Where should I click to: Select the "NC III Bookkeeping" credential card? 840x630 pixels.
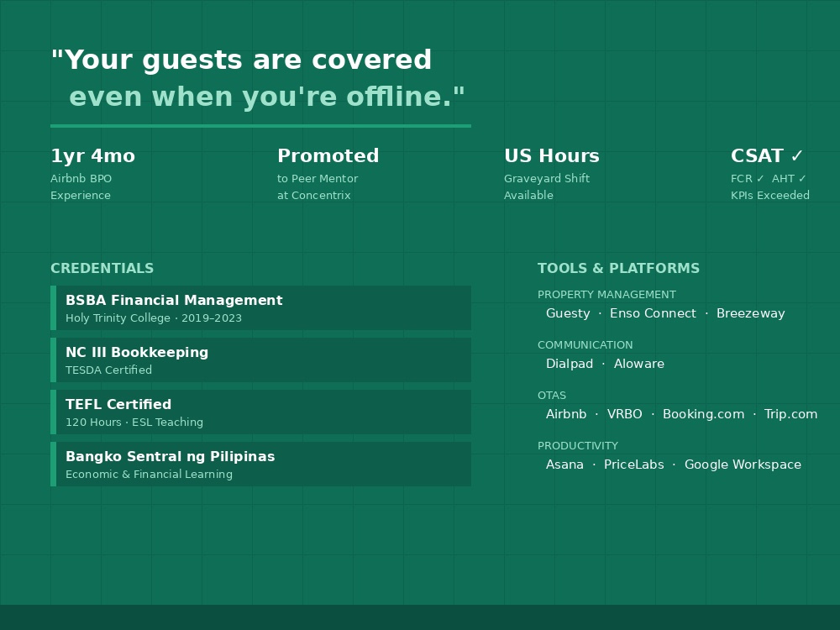261,360
